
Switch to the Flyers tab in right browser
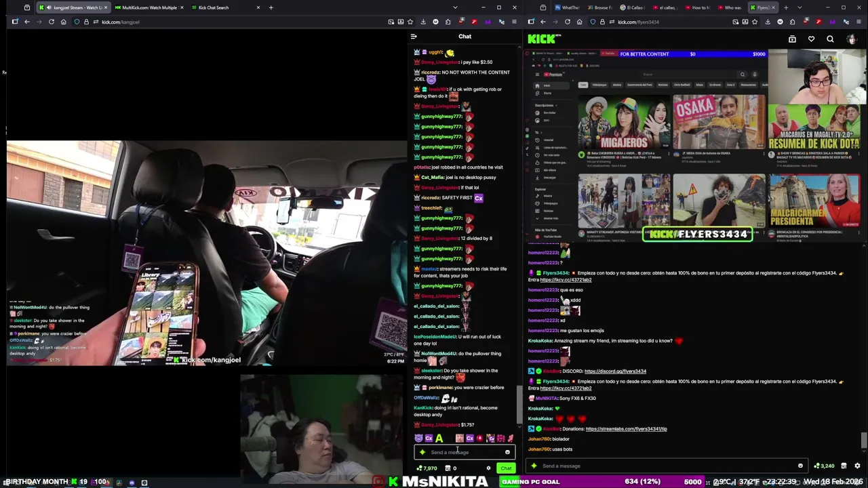click(x=763, y=7)
